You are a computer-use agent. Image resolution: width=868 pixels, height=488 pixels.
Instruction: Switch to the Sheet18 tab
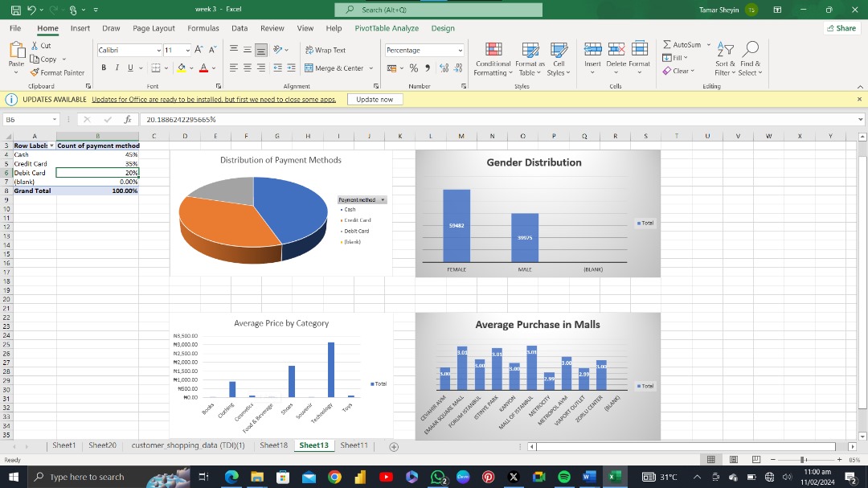click(273, 445)
